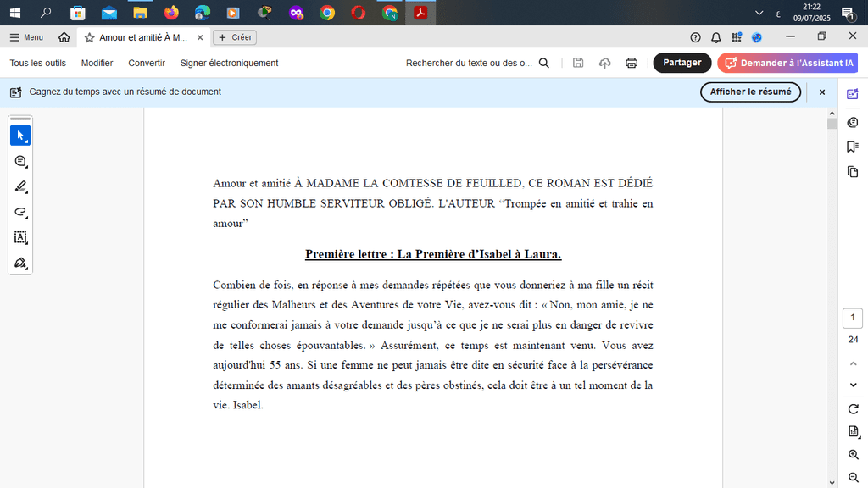868x488 pixels.
Task: Star the Amour et amitié document tab
Action: coord(89,37)
